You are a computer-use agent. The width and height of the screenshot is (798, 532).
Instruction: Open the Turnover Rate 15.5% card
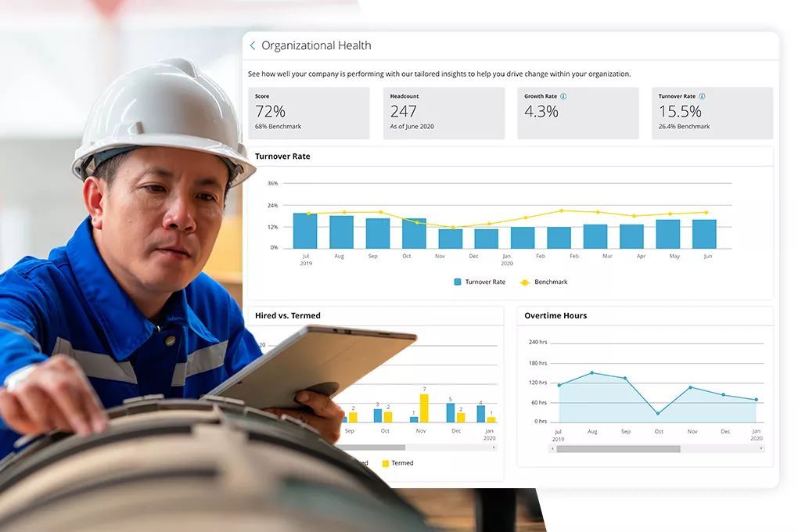pyautogui.click(x=712, y=113)
